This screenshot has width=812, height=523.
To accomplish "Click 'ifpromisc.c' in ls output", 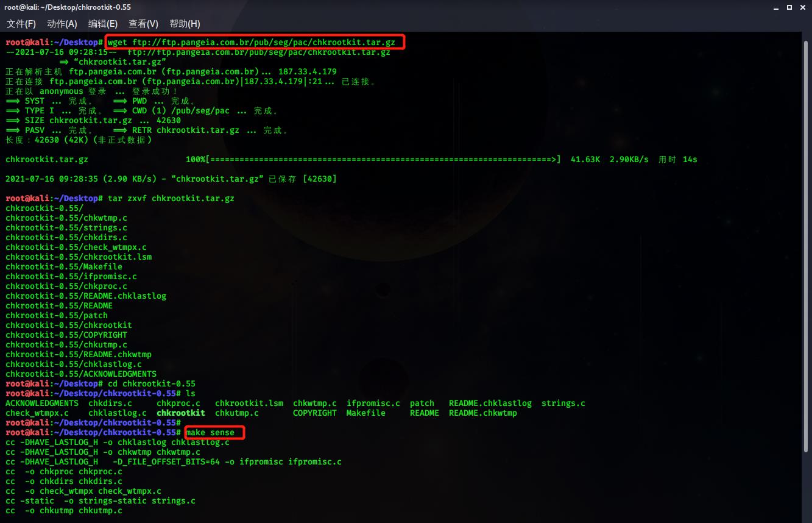I will [x=373, y=403].
